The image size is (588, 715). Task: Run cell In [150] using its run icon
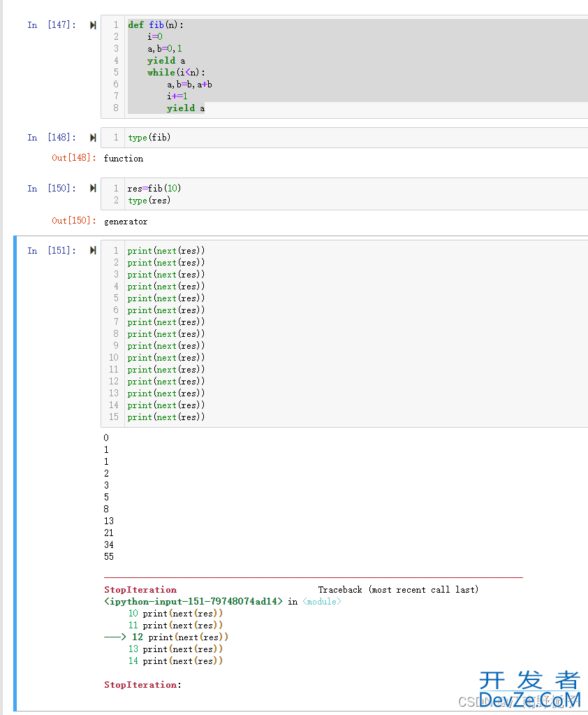93,188
